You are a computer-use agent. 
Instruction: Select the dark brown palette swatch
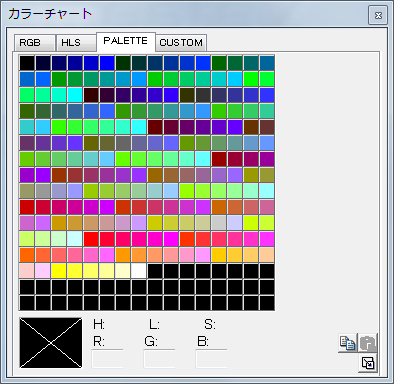pos(251,127)
